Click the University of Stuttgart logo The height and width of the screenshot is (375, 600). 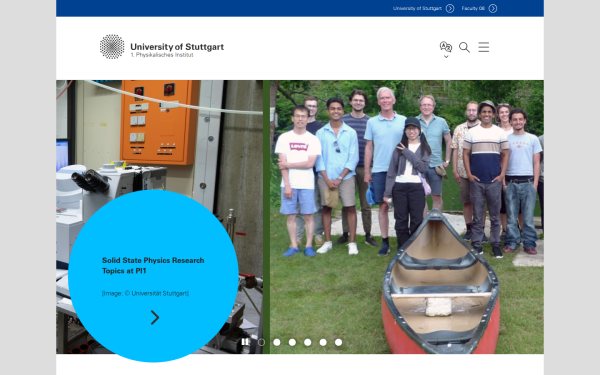tap(112, 47)
